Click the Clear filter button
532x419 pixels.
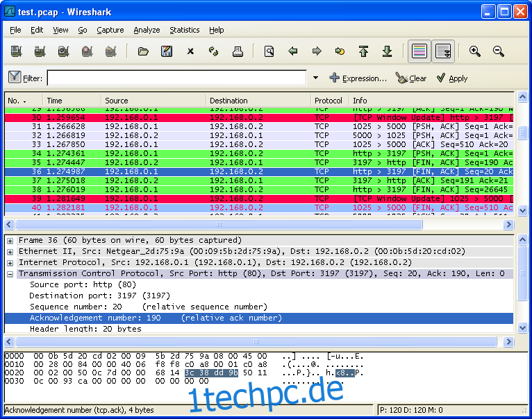click(411, 78)
